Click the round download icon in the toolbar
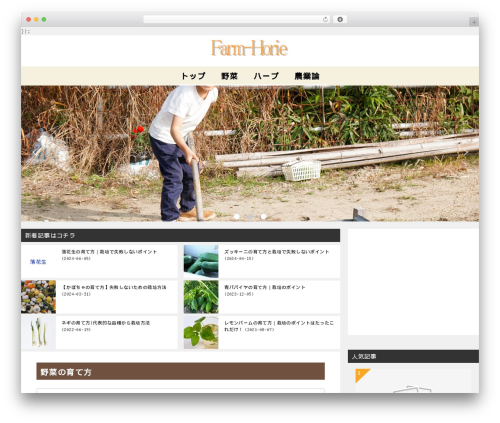Image resolution: width=500 pixels, height=423 pixels. [x=340, y=19]
